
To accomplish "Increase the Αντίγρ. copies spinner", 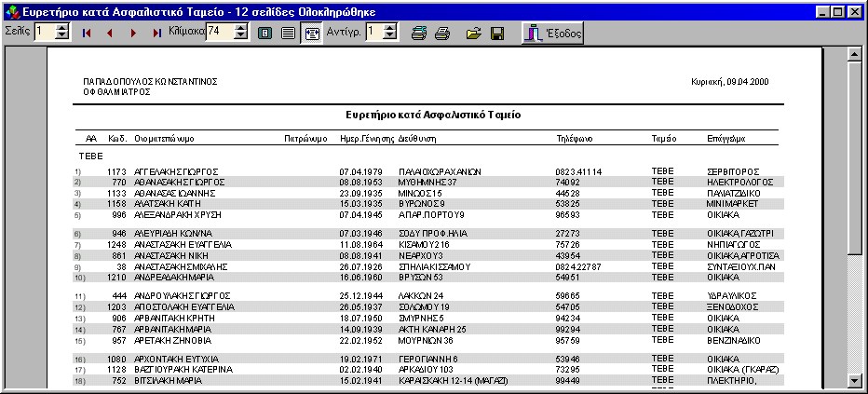I will (391, 28).
